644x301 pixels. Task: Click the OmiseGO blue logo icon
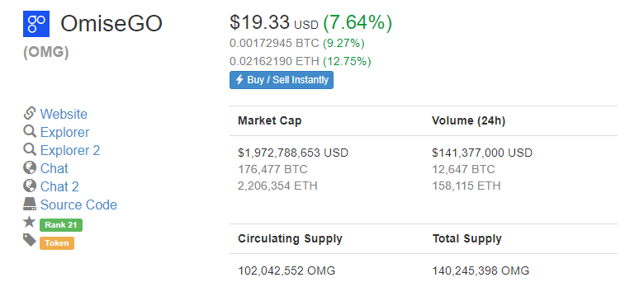click(36, 24)
